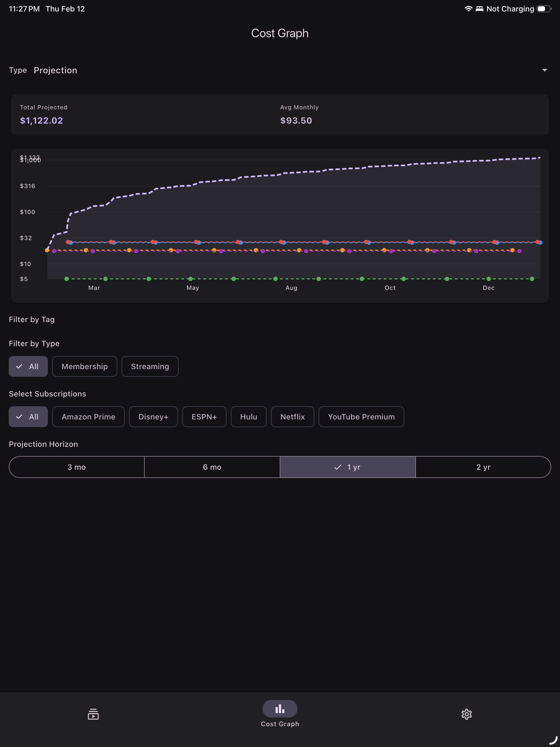This screenshot has width=560, height=747.
Task: Open the settings gear tab
Action: pyautogui.click(x=466, y=714)
